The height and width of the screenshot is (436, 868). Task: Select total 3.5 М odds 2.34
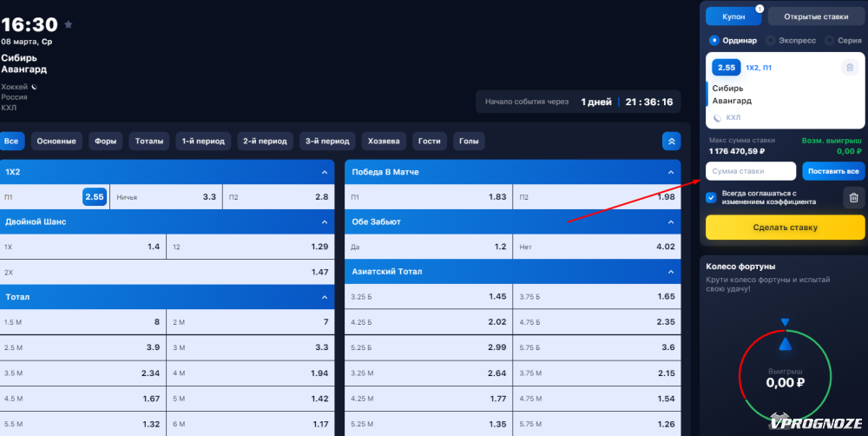(82, 373)
